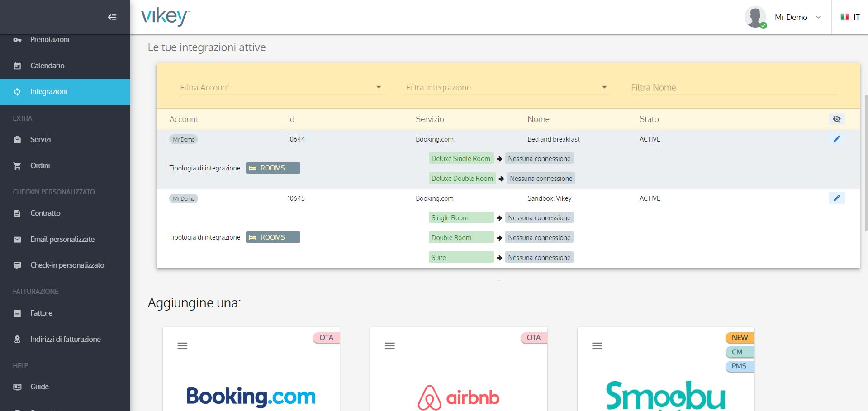Click Nessuna connessione next to Suite
Viewport: 868px width, 411px height.
(x=539, y=258)
